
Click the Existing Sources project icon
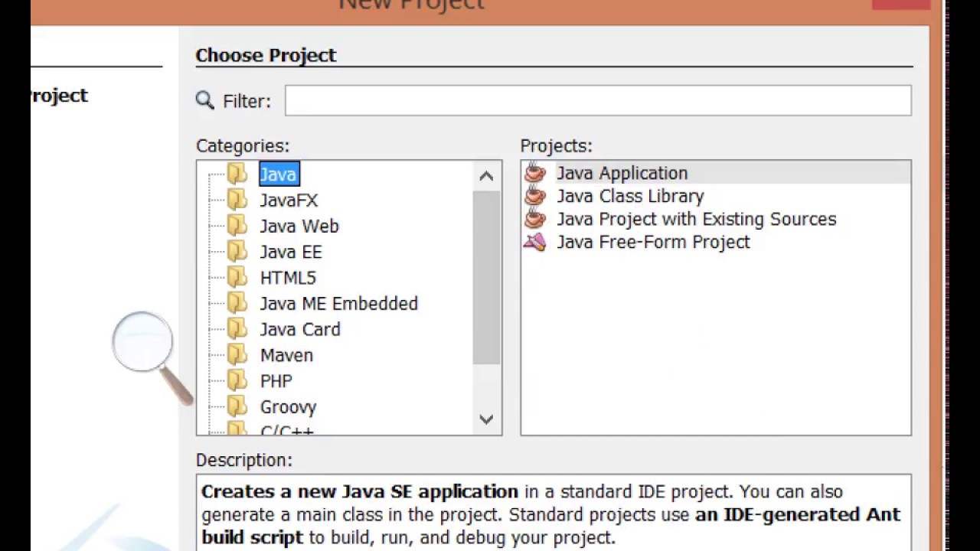535,219
